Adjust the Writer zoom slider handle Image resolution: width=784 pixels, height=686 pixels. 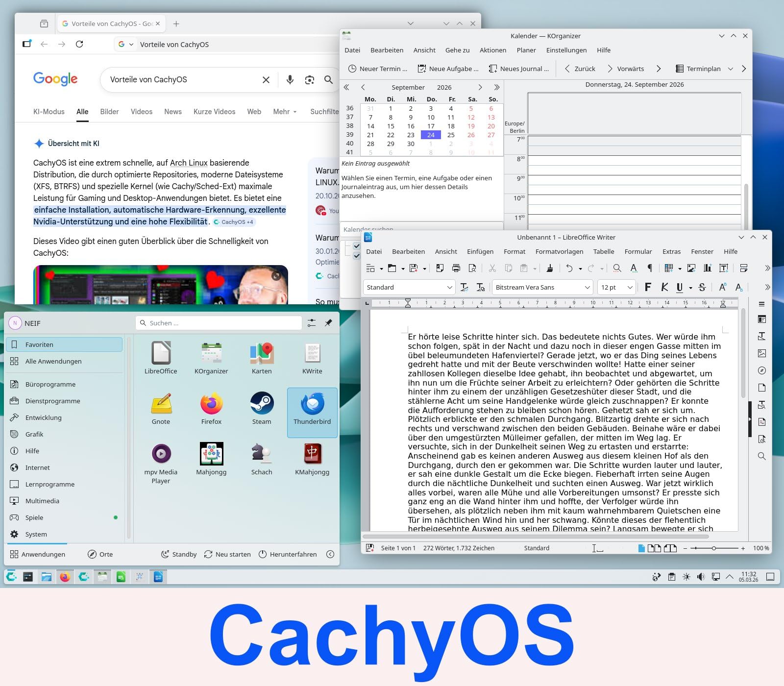(x=713, y=548)
